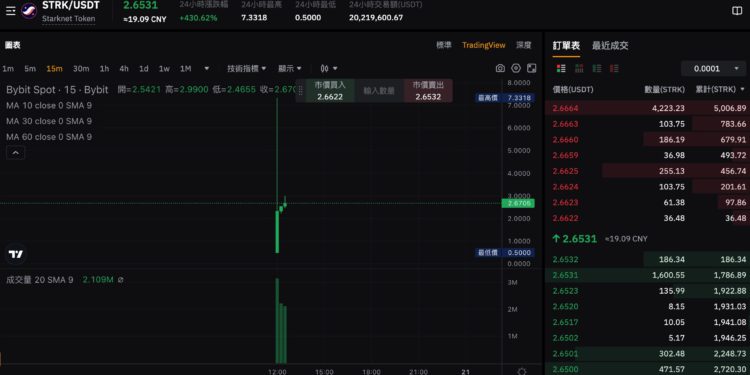Viewport: 750px width, 375px height.
Task: Click the 成交量 20 SMA 9 label
Action: click(x=39, y=280)
